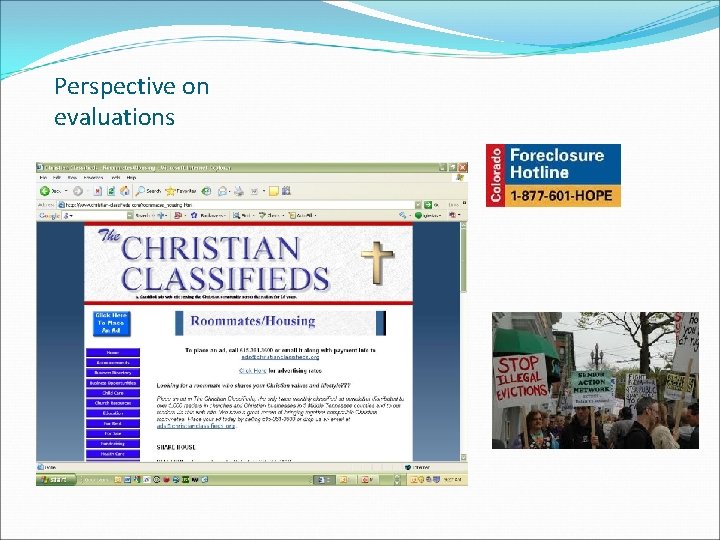
Task: Open the Education category button
Action: [113, 413]
